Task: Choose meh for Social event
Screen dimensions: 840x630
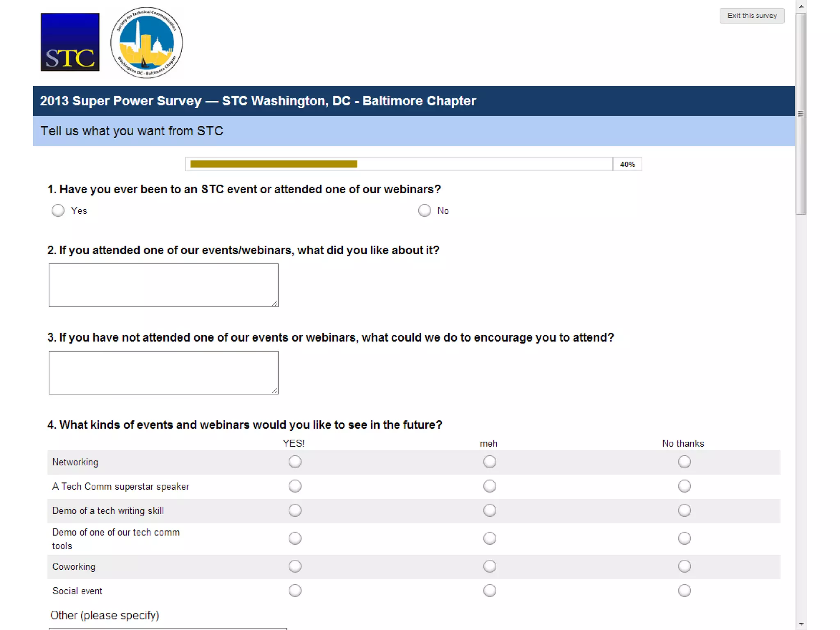Action: 489,591
